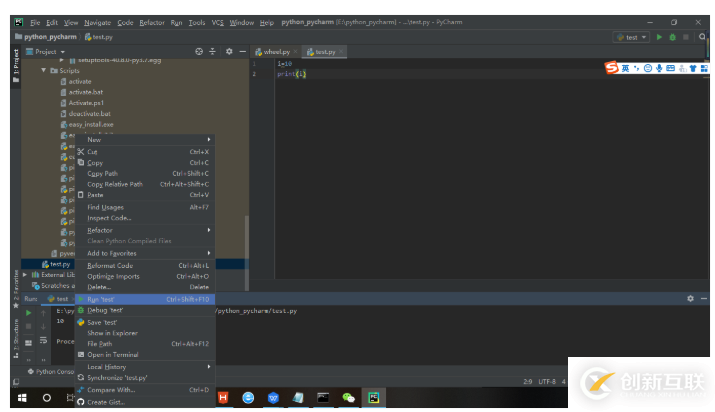Choose Debug 'test' from the context menu
The height and width of the screenshot is (412, 715).
click(x=104, y=310)
